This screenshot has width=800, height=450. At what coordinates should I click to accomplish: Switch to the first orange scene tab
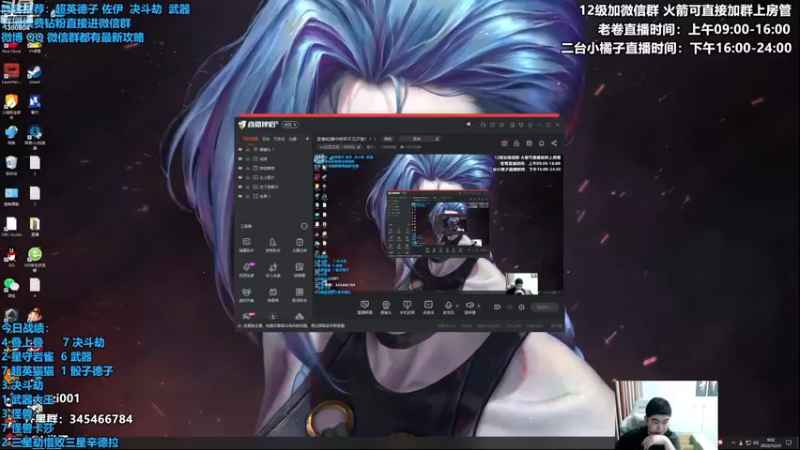tap(251, 139)
